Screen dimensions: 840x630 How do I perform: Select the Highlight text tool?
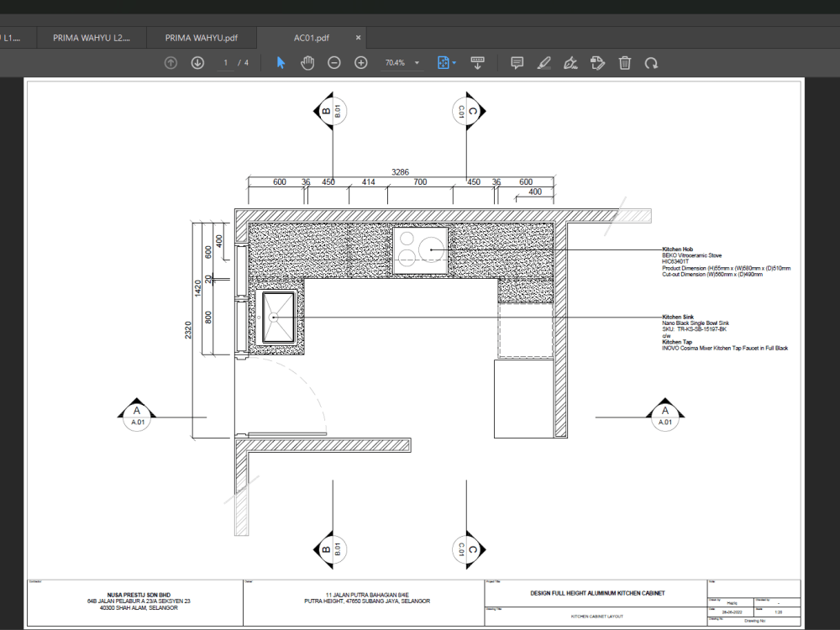tap(543, 62)
